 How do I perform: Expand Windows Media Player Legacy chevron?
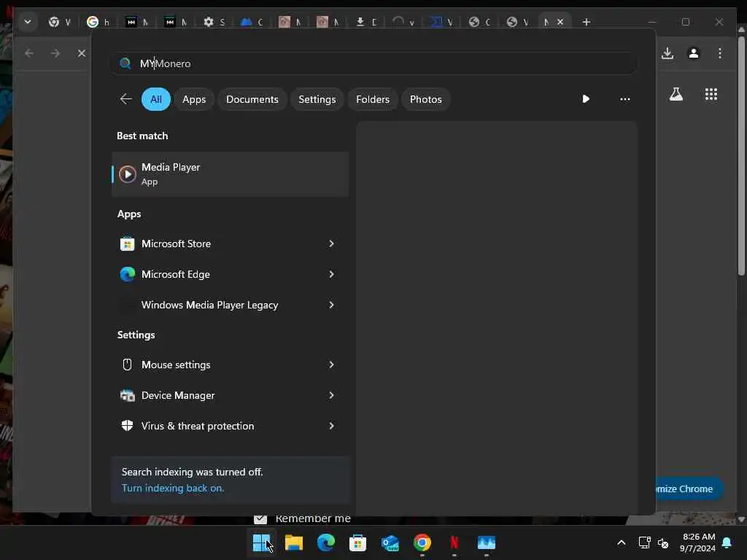332,305
